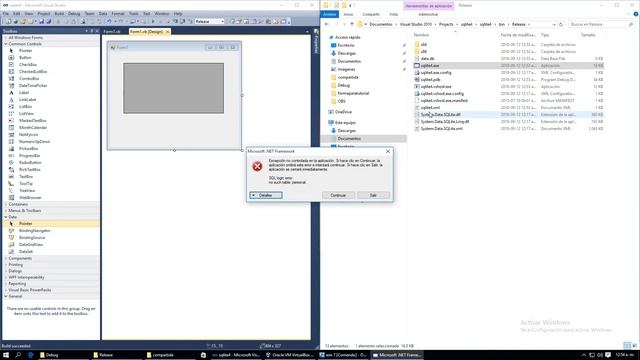This screenshot has width=640, height=360.
Task: Open the Tools menu in Visual Studio
Action: pyautogui.click(x=133, y=13)
